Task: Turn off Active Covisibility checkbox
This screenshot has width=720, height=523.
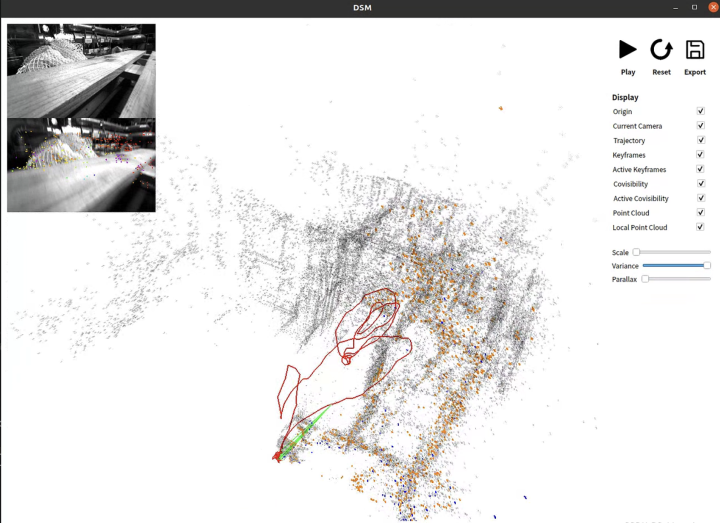Action: (x=700, y=198)
